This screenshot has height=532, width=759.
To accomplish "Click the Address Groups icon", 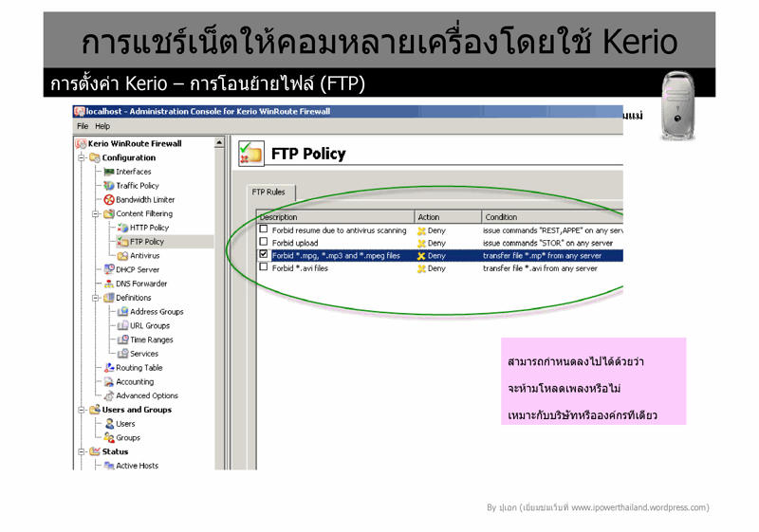I will tap(123, 312).
